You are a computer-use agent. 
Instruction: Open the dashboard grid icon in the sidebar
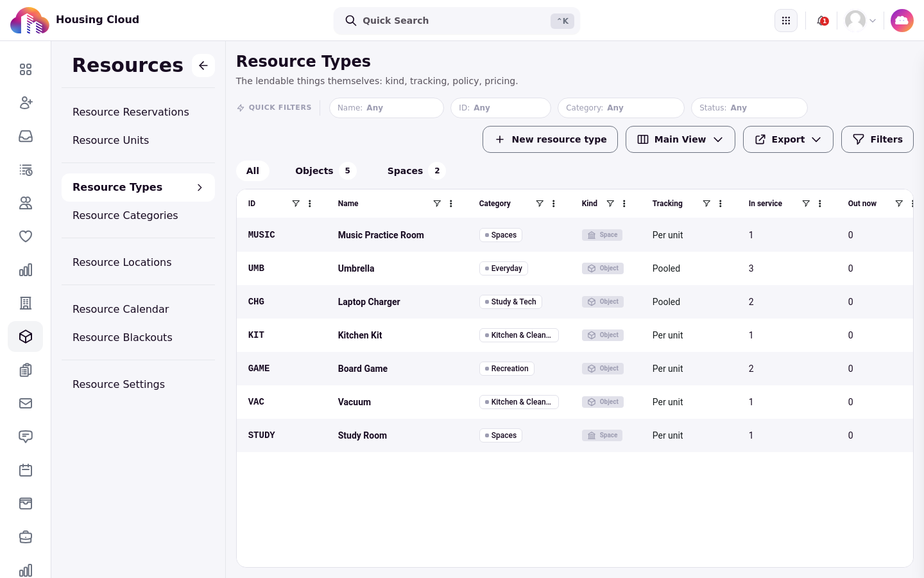coord(26,69)
